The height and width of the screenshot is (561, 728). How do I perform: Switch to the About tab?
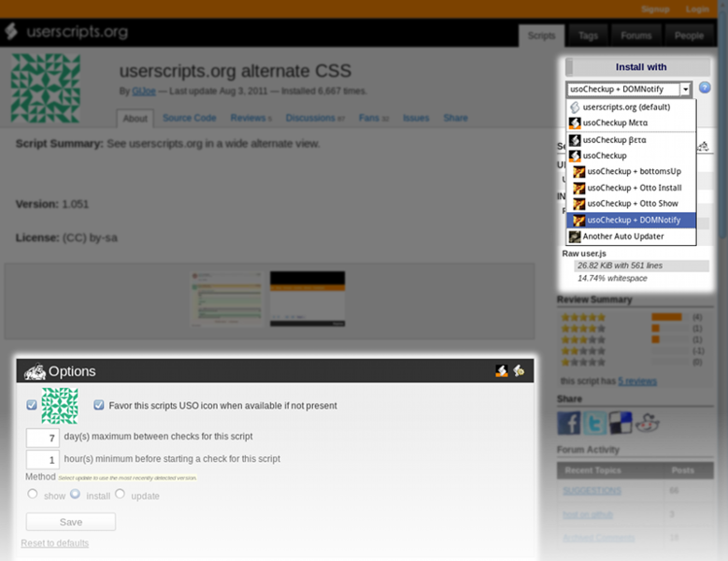(136, 119)
